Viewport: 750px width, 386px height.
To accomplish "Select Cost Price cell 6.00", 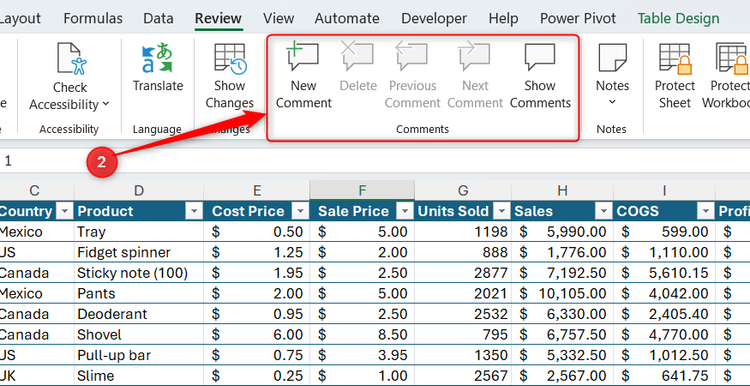I will point(257,334).
